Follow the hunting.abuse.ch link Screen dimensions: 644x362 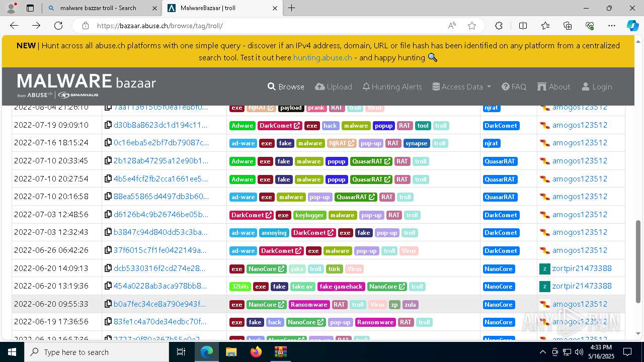click(323, 57)
